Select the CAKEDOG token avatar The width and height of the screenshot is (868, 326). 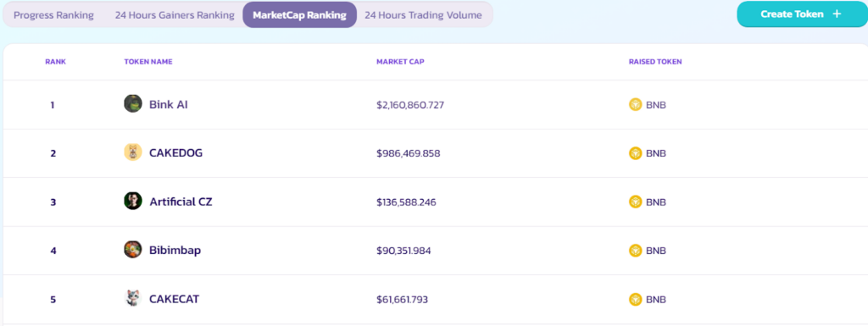pos(133,152)
